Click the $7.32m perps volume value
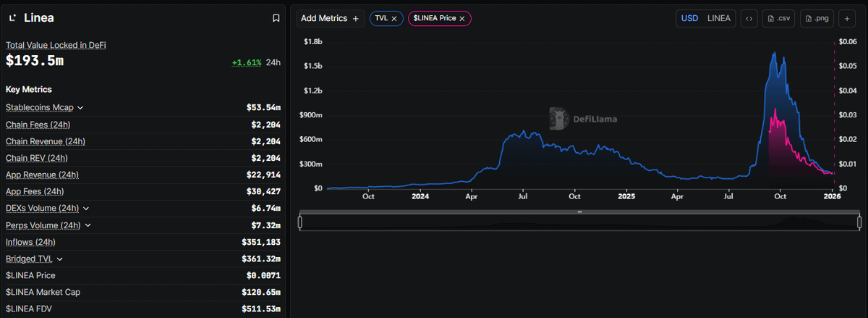The image size is (868, 318). coord(265,225)
